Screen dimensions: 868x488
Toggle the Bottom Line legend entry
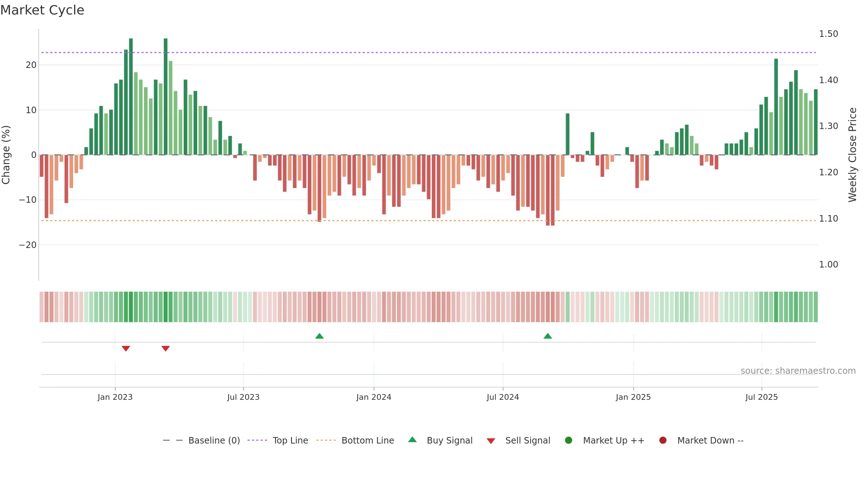(355, 440)
